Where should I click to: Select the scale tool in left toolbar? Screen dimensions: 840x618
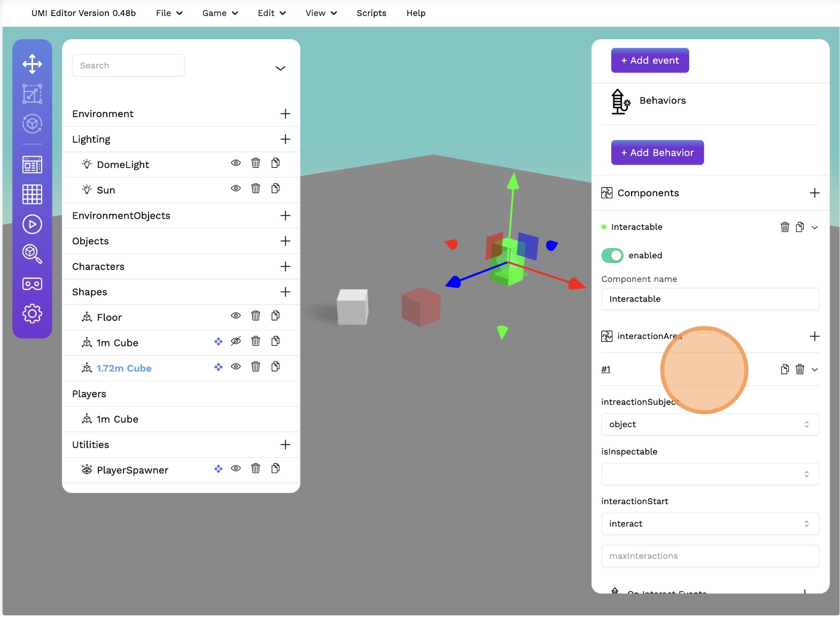32,94
